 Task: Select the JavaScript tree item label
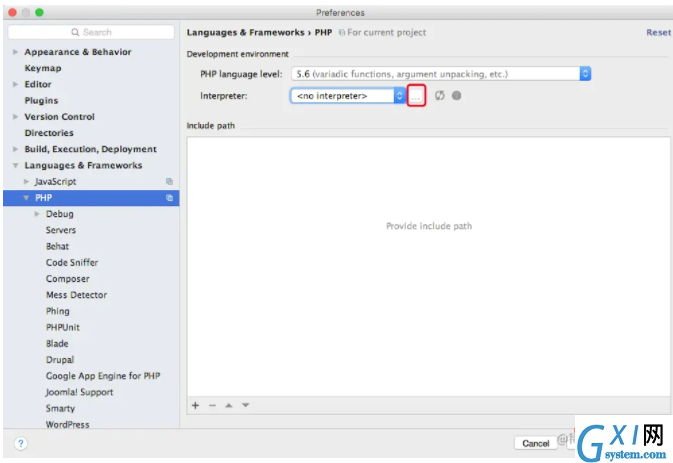click(x=55, y=182)
